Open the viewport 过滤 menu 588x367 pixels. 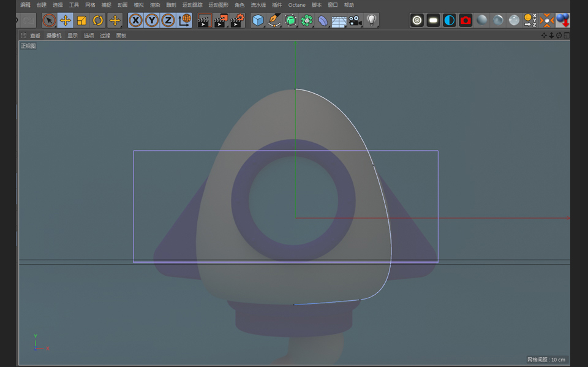pos(105,36)
